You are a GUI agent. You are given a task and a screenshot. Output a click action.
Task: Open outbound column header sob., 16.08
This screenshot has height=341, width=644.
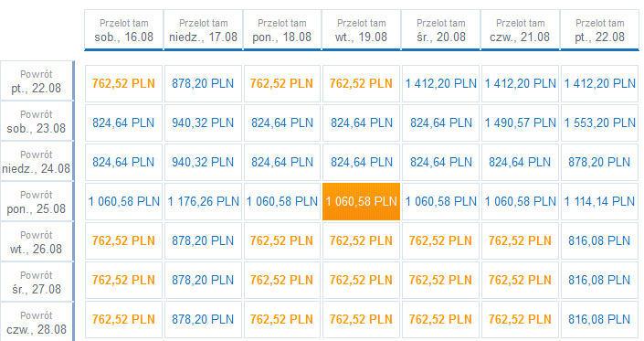[x=123, y=30]
